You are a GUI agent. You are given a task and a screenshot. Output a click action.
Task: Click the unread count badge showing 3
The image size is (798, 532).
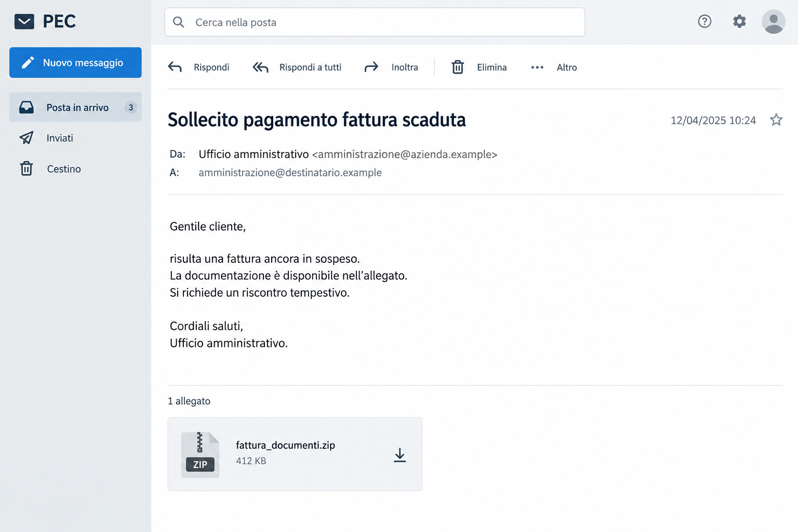point(131,108)
